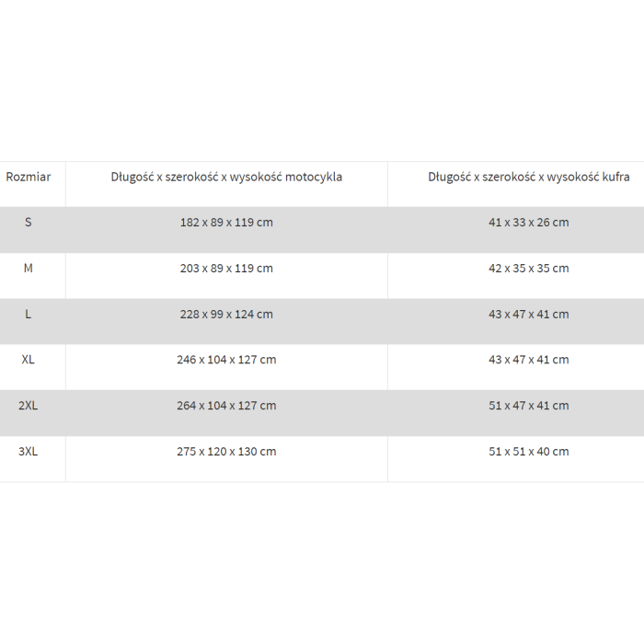Select the Rozmiar column header
This screenshot has width=644, height=644.
click(x=29, y=177)
